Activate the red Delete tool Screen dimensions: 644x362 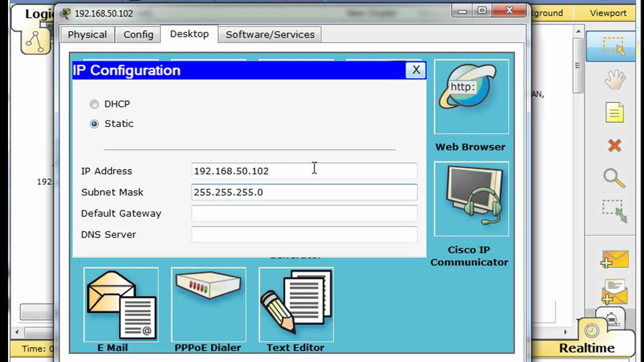(614, 146)
